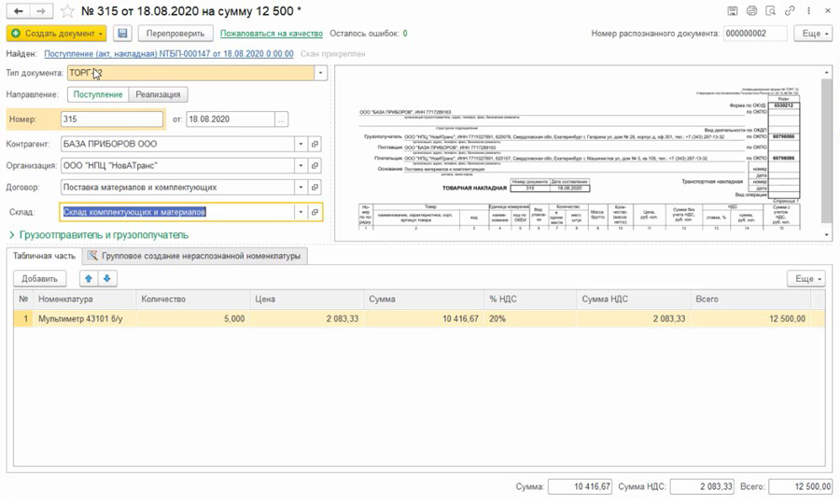The image size is (840, 504).
Task: Expand the Тип документа dropdown
Action: point(320,72)
